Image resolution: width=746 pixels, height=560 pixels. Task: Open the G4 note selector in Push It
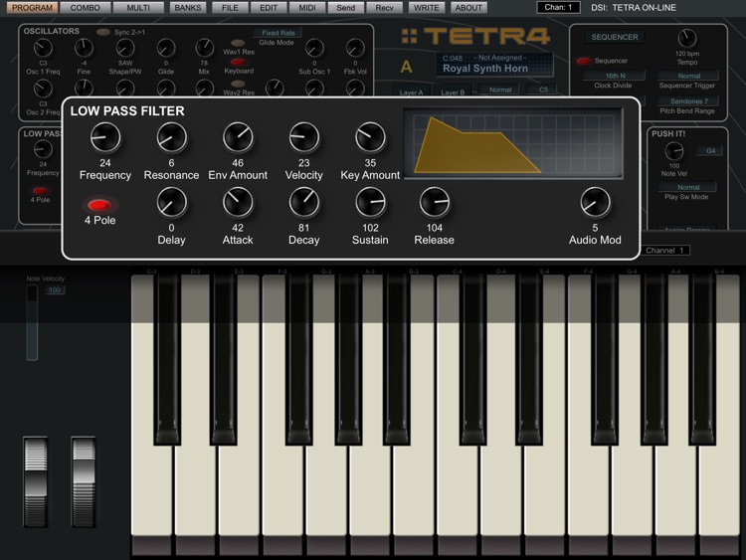(x=710, y=151)
